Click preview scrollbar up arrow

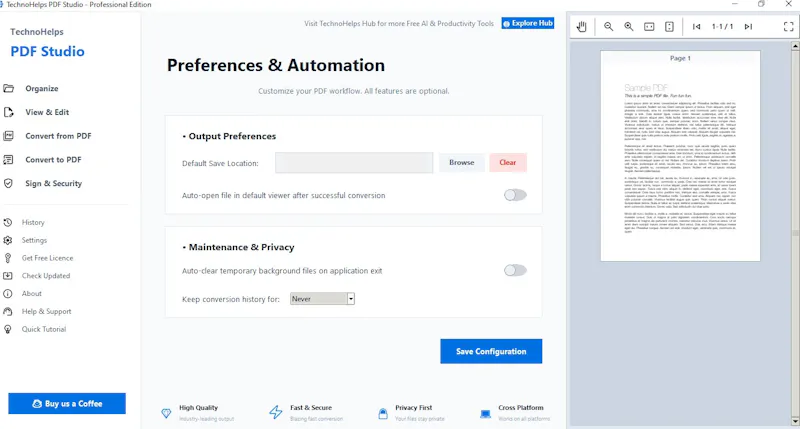(x=795, y=46)
